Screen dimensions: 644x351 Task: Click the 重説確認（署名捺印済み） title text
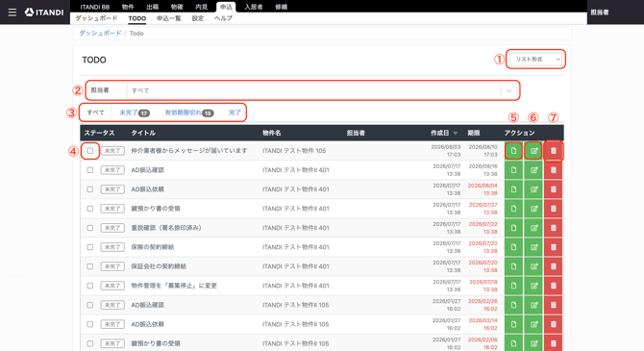(x=166, y=228)
